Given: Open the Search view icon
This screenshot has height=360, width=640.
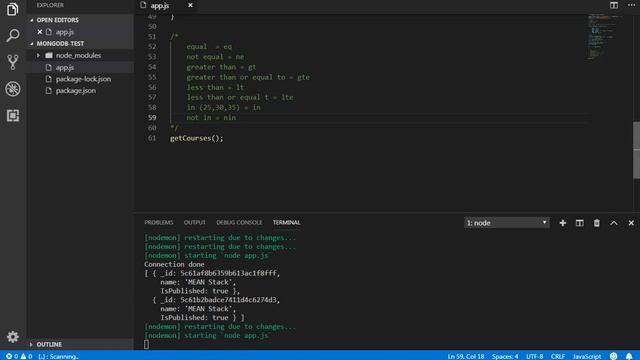Looking at the screenshot, I should [x=13, y=36].
